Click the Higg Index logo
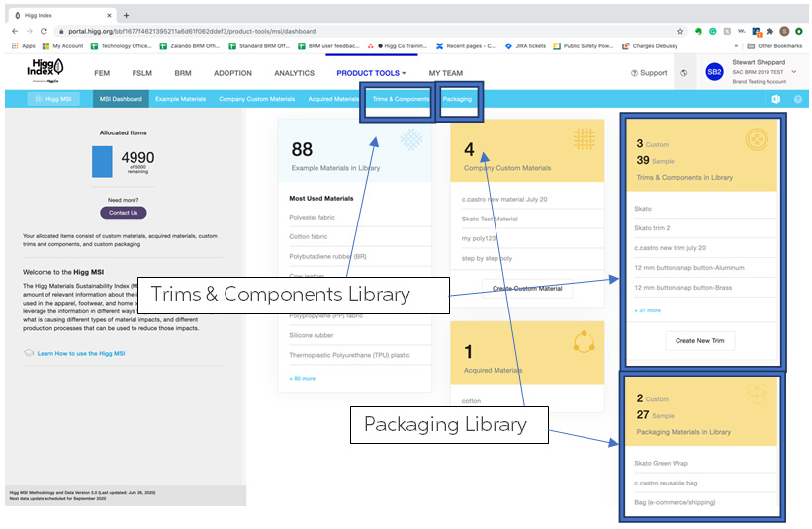This screenshot has height=529, width=812. coord(45,70)
